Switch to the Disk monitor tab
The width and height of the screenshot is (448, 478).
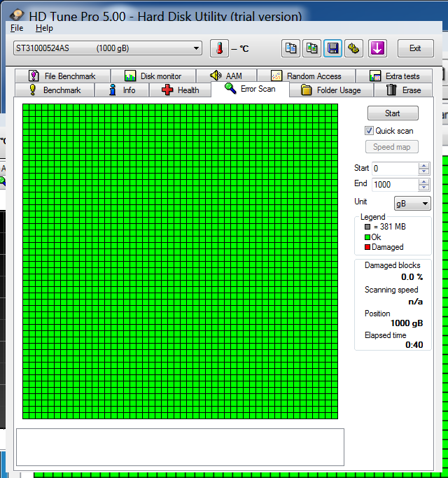point(153,76)
